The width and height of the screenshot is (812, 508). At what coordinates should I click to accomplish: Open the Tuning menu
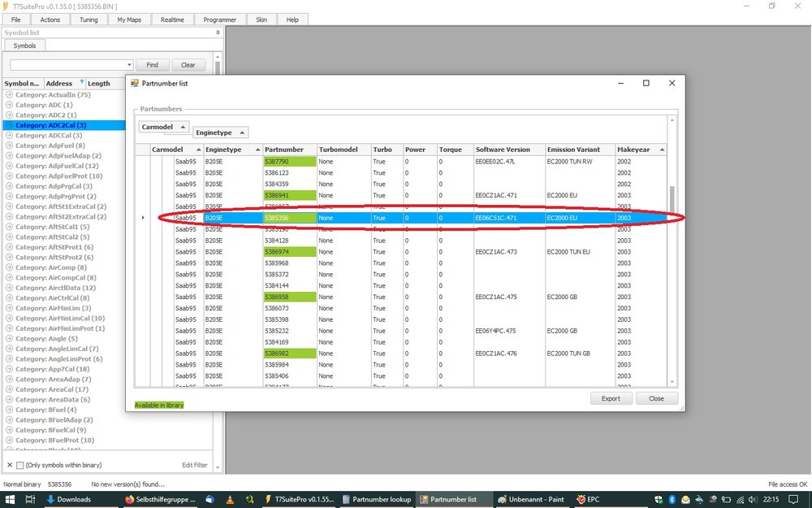pyautogui.click(x=88, y=20)
